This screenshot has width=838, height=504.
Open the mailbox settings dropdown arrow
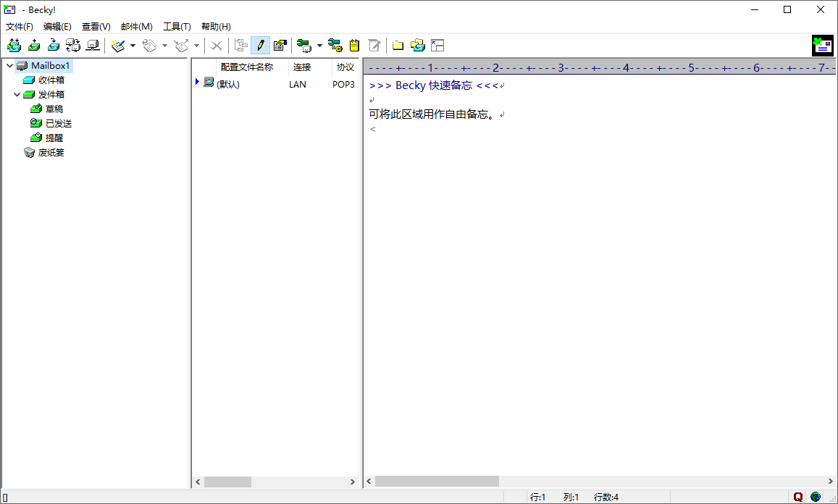click(319, 46)
